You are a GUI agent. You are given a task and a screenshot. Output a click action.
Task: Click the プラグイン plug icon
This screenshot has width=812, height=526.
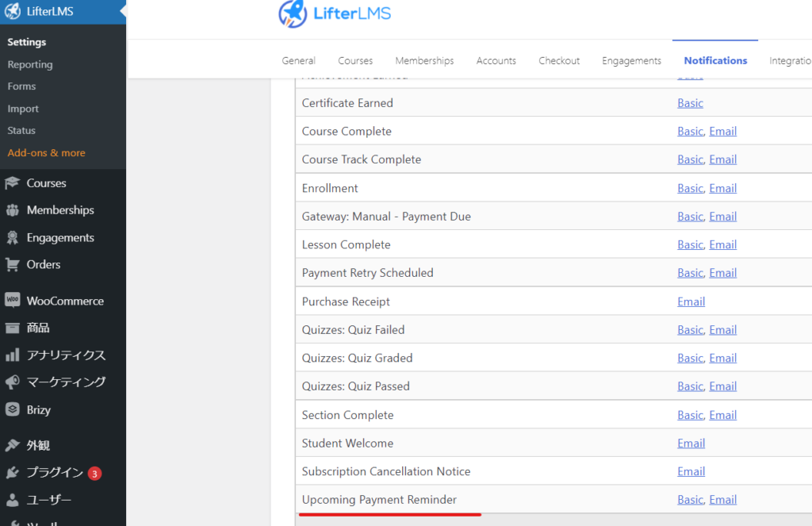coord(13,472)
